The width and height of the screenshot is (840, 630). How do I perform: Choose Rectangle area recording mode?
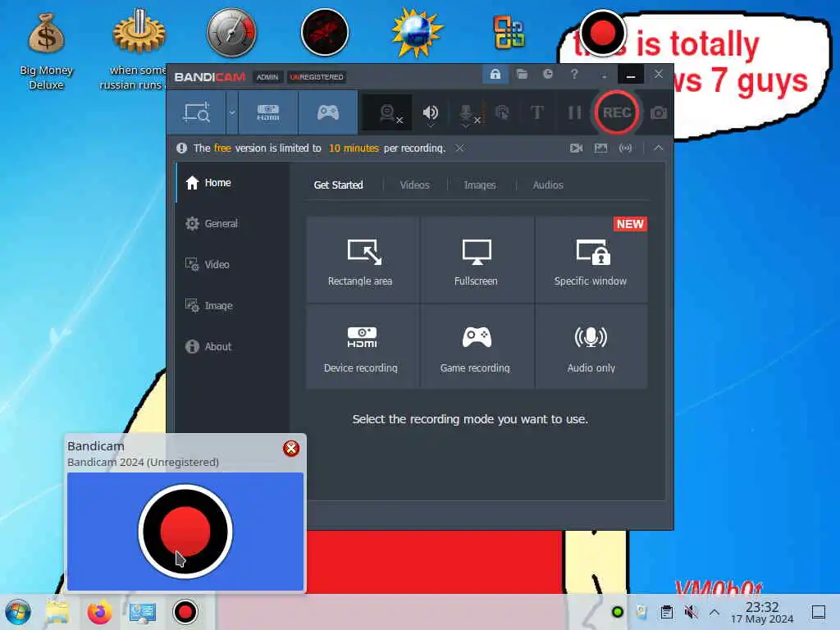tap(363, 260)
